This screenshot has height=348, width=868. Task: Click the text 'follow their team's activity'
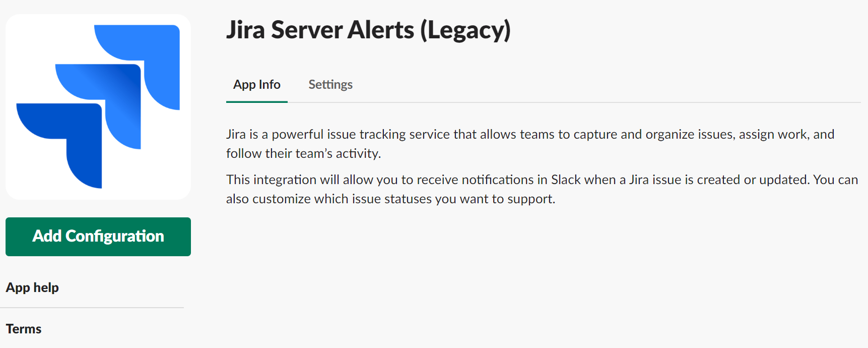[x=303, y=153]
